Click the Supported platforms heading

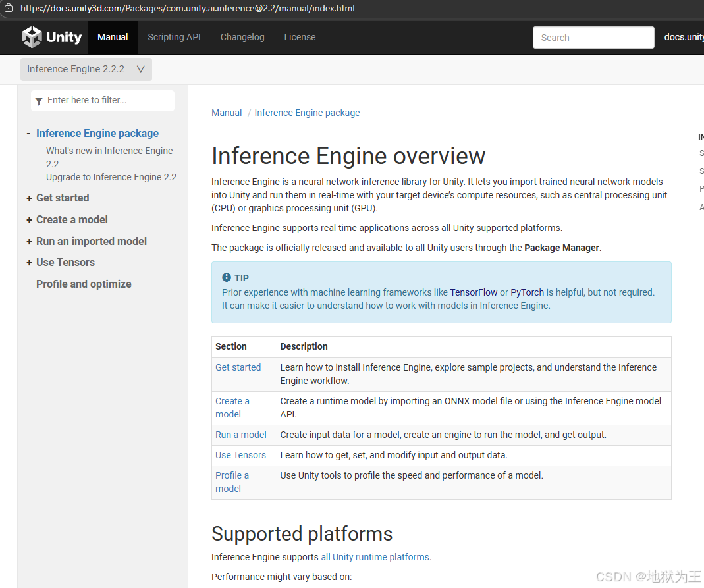pyautogui.click(x=302, y=534)
